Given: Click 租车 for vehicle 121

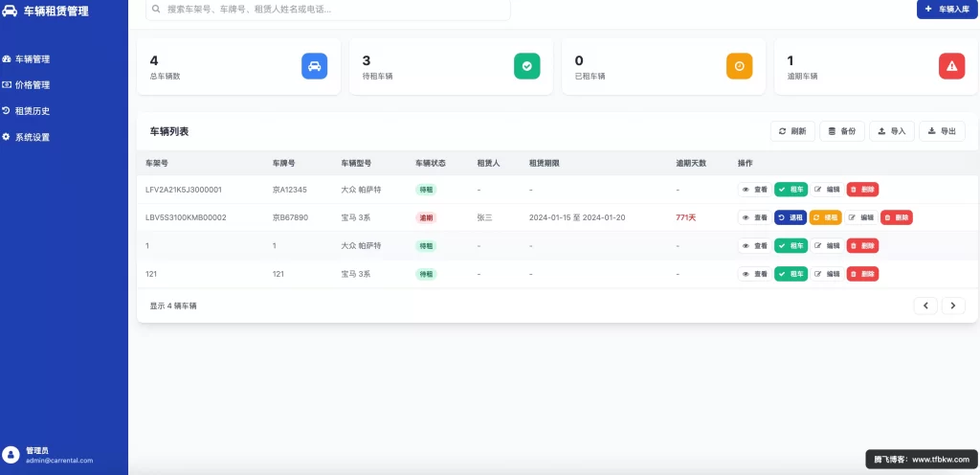Looking at the screenshot, I should pyautogui.click(x=791, y=274).
